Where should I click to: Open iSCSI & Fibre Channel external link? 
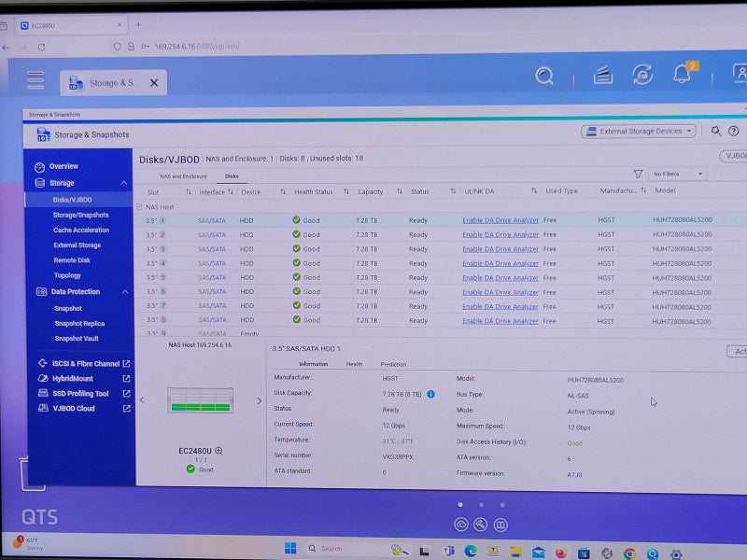[126, 364]
